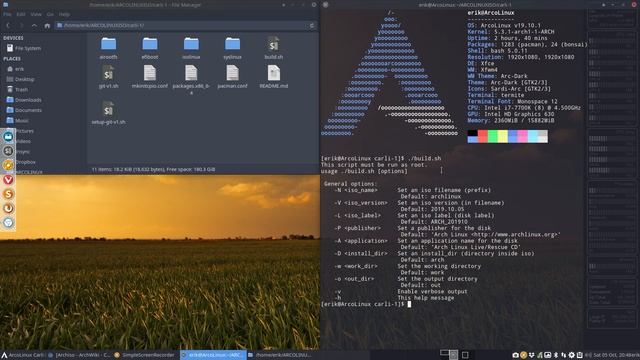The height and width of the screenshot is (360, 640).
Task: Open the isolinux folder
Action: (x=191, y=48)
